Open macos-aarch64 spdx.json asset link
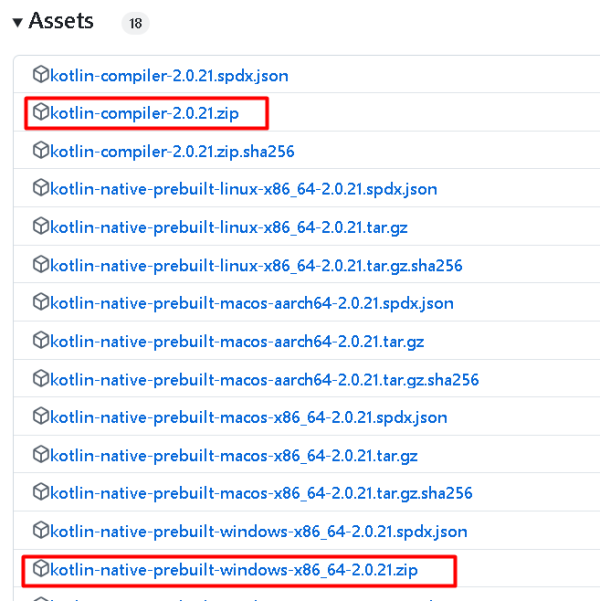The width and height of the screenshot is (600, 601). (251, 303)
